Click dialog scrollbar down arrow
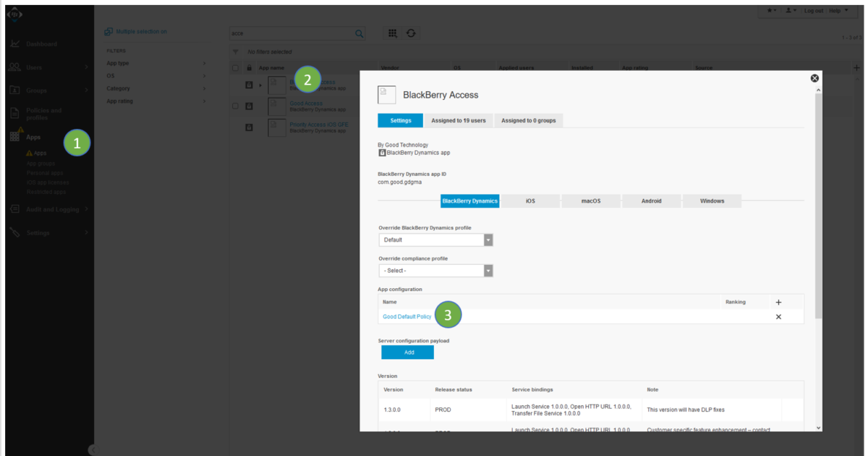The width and height of the screenshot is (868, 456). point(819,428)
